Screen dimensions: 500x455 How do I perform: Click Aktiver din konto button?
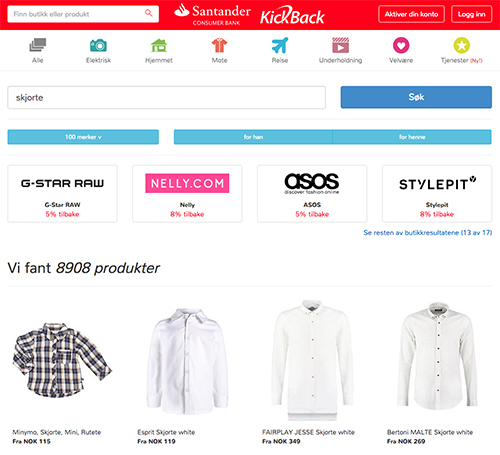pyautogui.click(x=411, y=14)
